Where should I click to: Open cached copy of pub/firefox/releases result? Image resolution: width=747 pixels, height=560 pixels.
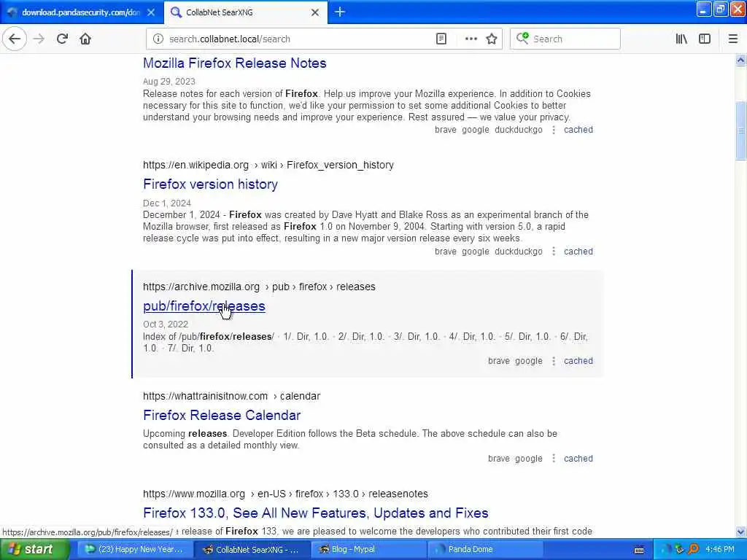tap(578, 361)
